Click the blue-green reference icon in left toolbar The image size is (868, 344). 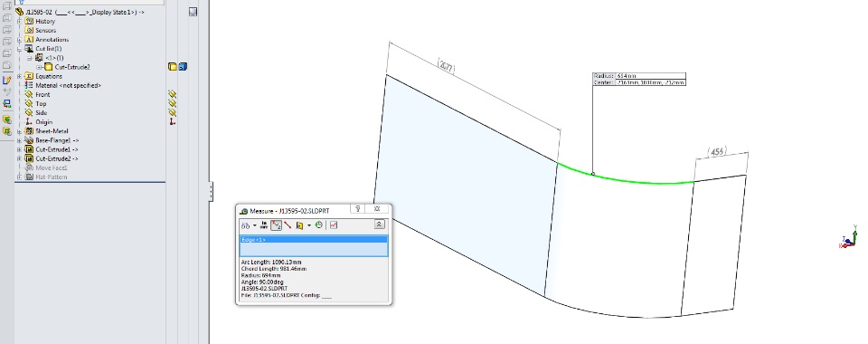point(6,103)
